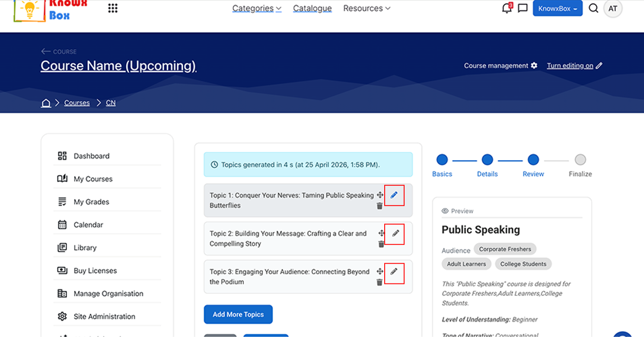Screen dimensions: 644x337
Task: Click the move handle for Topic 3
Action: 380,271
